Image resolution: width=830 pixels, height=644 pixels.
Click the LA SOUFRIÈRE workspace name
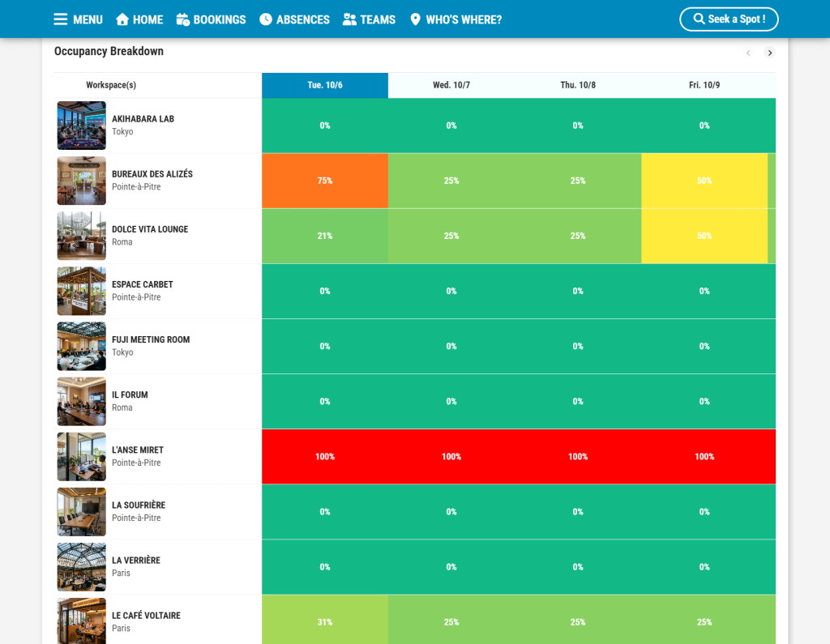139,505
